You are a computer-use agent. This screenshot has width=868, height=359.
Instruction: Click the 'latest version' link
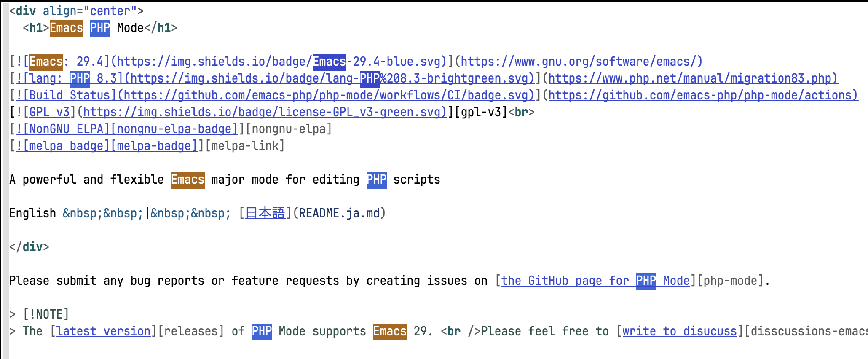tap(104, 331)
